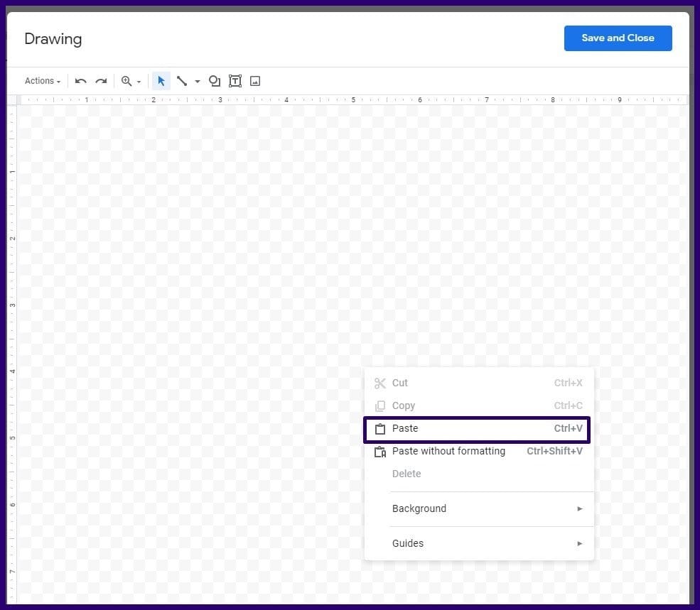Click Save and Close button
This screenshot has height=610, width=700.
618,38
